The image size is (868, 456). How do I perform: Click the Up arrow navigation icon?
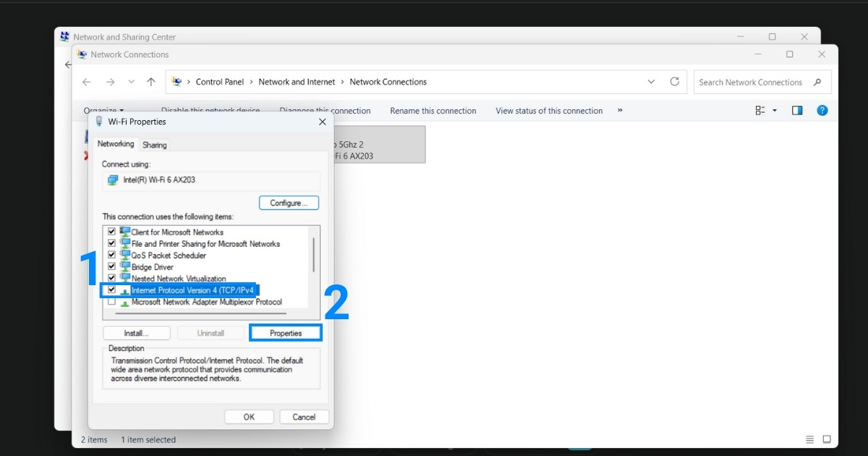(x=150, y=82)
